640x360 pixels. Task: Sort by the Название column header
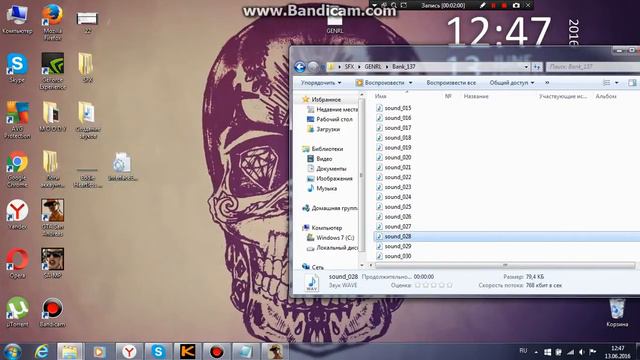tap(476, 96)
